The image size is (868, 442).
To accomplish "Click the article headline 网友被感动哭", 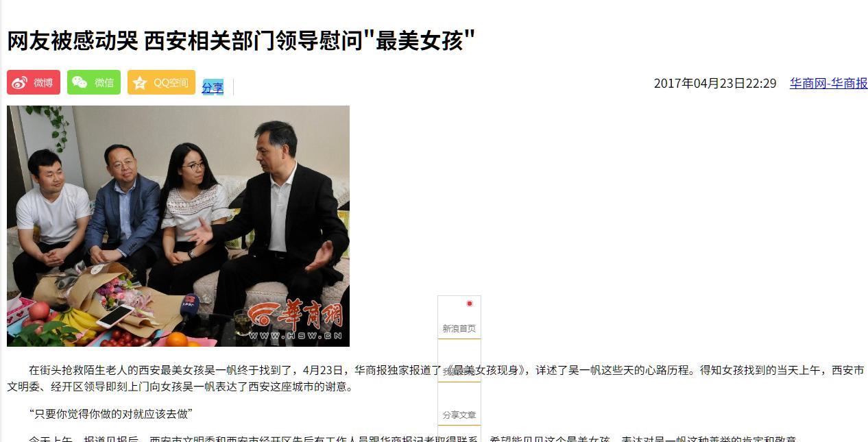I will click(241, 41).
